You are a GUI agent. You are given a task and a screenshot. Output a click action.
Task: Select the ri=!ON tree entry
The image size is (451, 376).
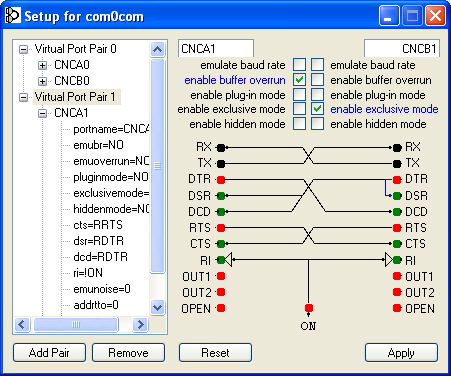click(x=88, y=273)
